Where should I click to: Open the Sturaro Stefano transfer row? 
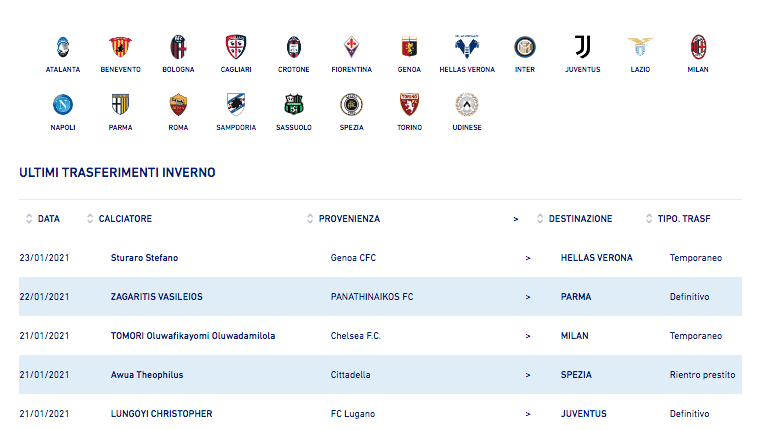[144, 258]
